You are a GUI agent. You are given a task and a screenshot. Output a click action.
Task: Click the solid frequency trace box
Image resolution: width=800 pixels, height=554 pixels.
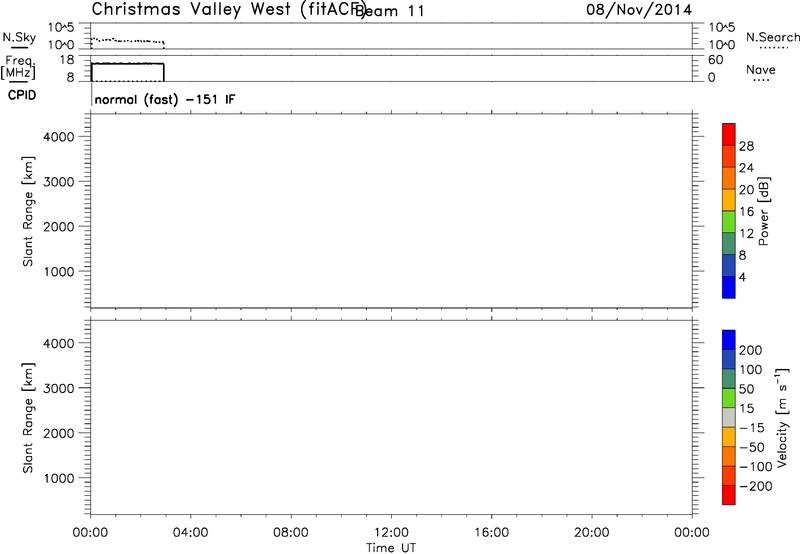click(x=128, y=72)
